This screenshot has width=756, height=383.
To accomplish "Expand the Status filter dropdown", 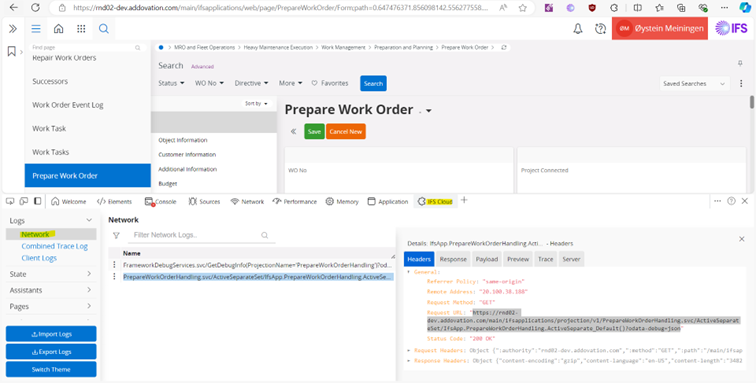I will tap(171, 83).
